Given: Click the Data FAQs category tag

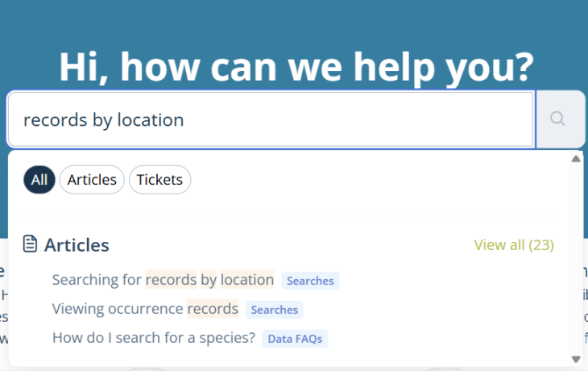Looking at the screenshot, I should tap(295, 339).
